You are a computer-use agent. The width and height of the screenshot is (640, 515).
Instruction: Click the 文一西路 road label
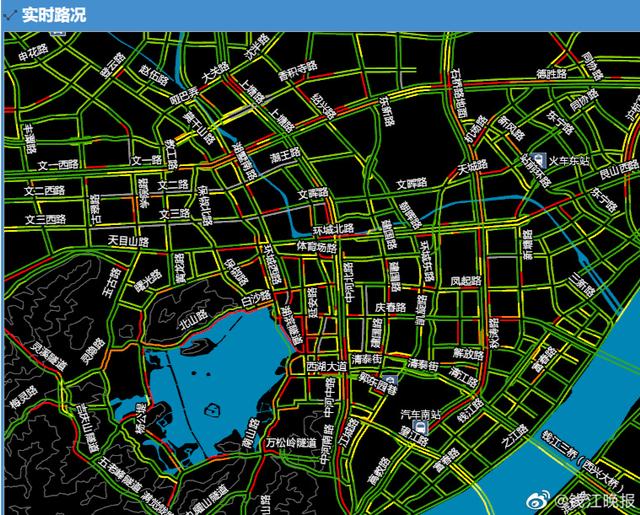(x=58, y=165)
